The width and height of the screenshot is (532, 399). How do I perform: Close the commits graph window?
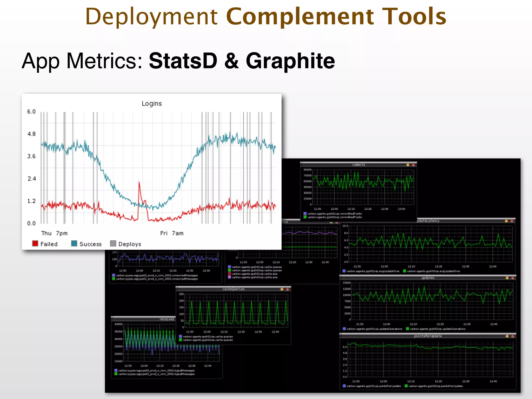coord(413,165)
